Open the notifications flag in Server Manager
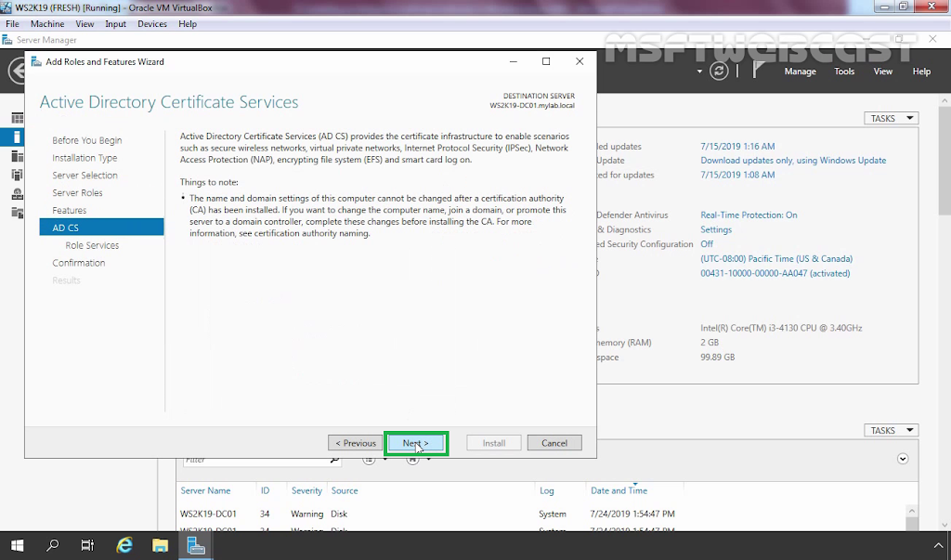Viewport: 951px width, 560px height. (758, 71)
